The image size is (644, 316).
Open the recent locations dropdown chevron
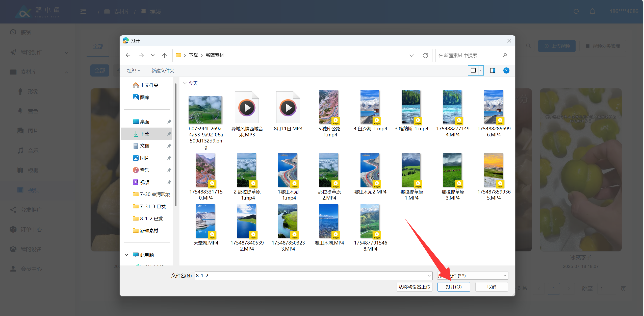pos(153,55)
